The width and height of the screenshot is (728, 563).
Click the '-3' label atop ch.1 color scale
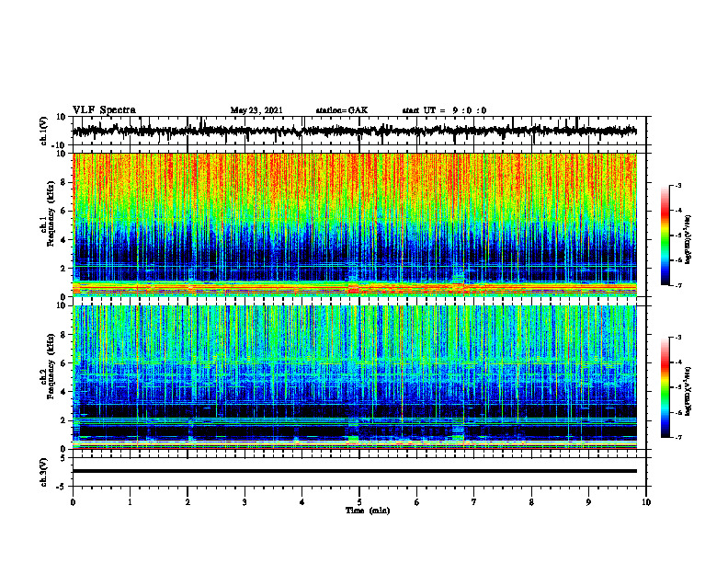[677, 185]
